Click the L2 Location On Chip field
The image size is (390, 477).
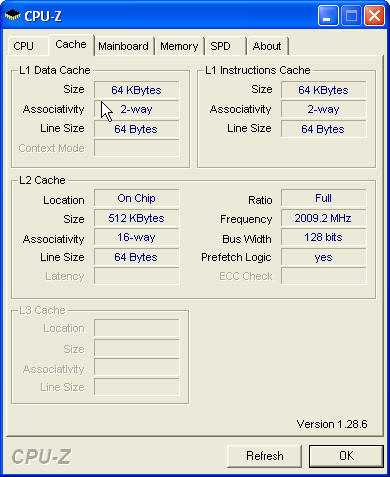point(137,199)
